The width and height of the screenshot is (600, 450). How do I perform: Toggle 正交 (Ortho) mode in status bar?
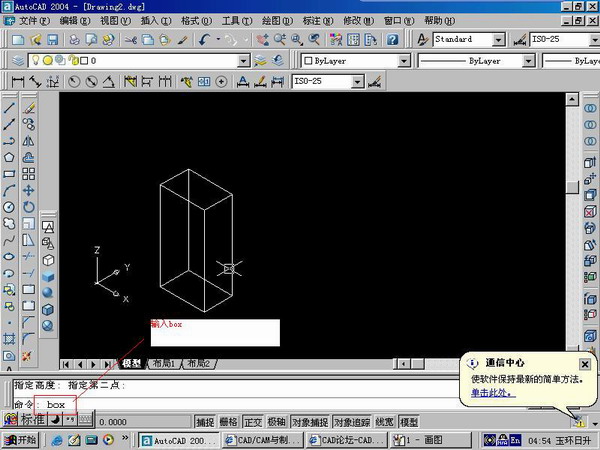click(253, 422)
